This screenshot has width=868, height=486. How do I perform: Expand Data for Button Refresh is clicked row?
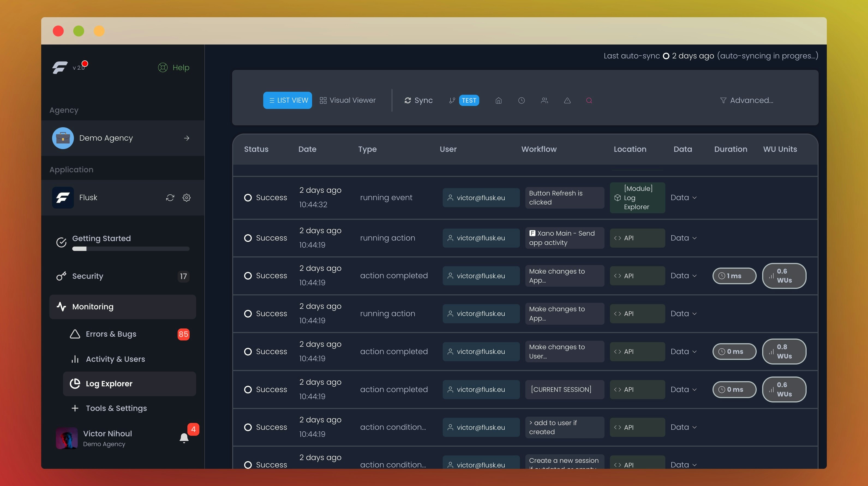pos(683,198)
